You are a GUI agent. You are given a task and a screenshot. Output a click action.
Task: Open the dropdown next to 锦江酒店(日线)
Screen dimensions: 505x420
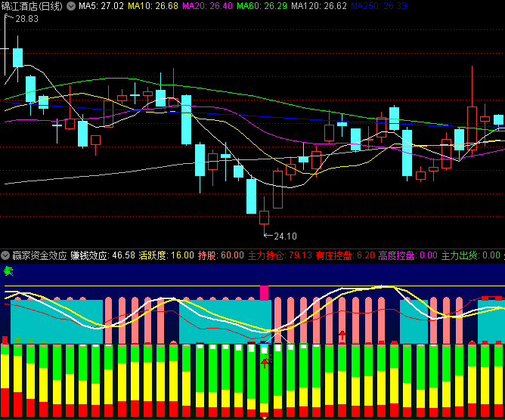[71, 6]
